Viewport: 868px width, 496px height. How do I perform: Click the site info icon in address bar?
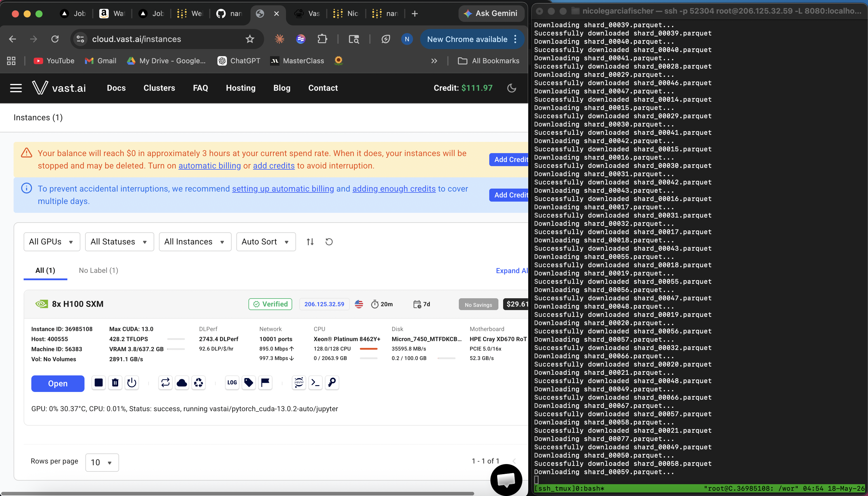[x=80, y=39]
